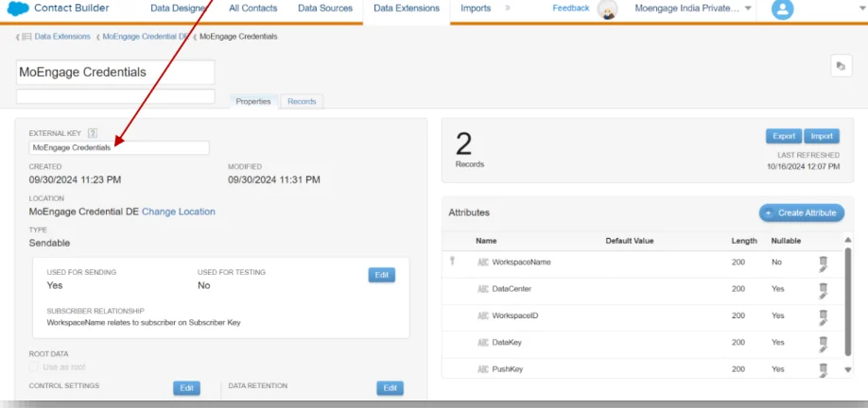The height and width of the screenshot is (408, 868).
Task: Open the Data Sources tab
Action: [325, 8]
